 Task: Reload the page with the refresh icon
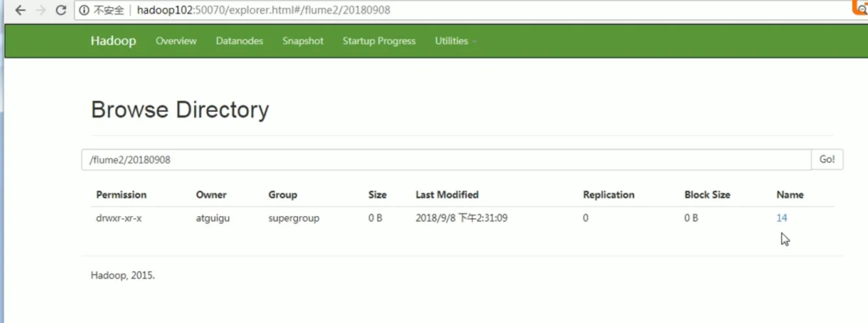tap(61, 10)
